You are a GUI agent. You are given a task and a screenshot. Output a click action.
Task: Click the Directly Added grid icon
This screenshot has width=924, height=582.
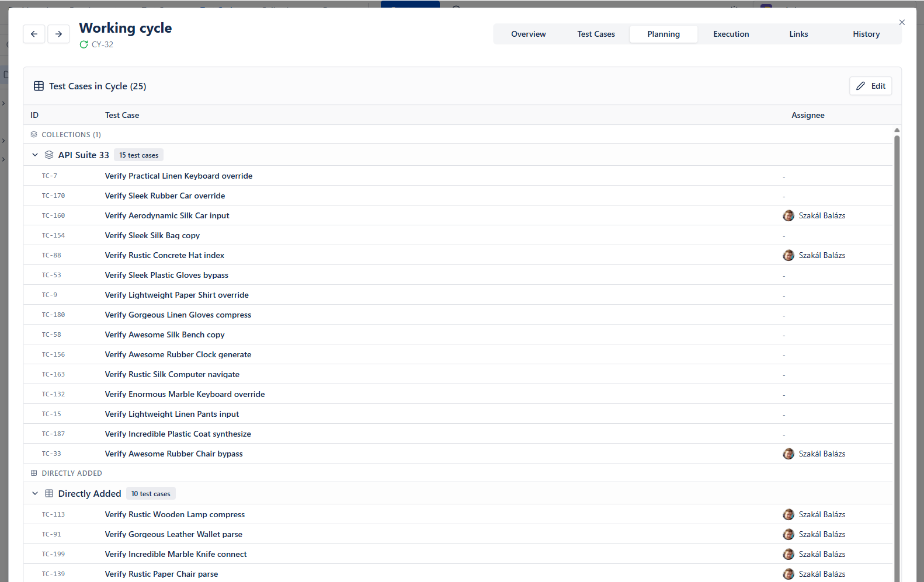[49, 493]
